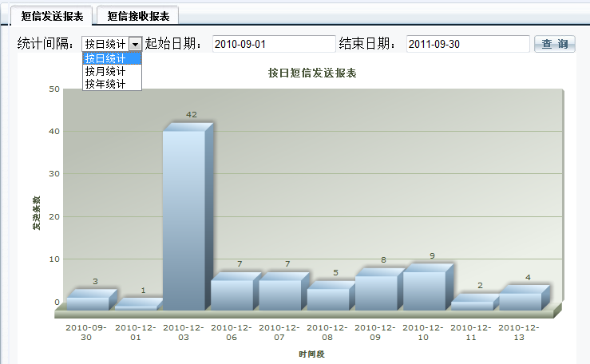This screenshot has height=364, width=590.
Task: Switch to the 短信发送报表 tab
Action: pos(52,15)
